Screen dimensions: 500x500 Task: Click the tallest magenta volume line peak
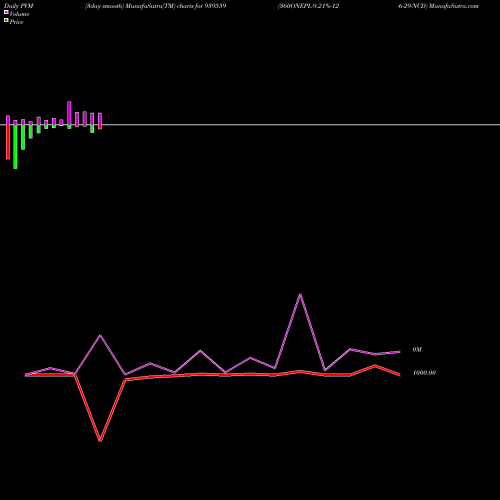(300, 295)
